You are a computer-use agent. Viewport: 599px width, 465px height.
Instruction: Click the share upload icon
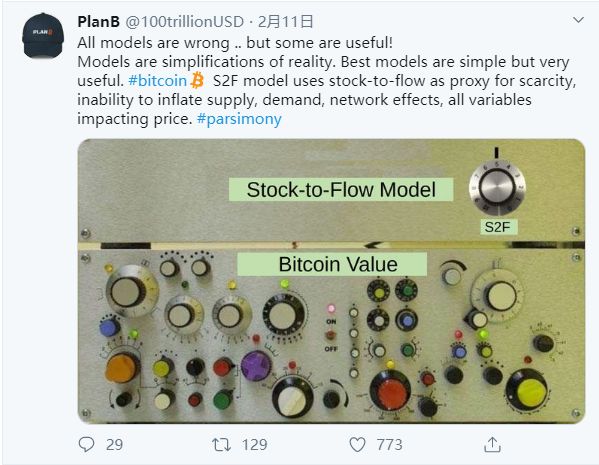point(492,444)
